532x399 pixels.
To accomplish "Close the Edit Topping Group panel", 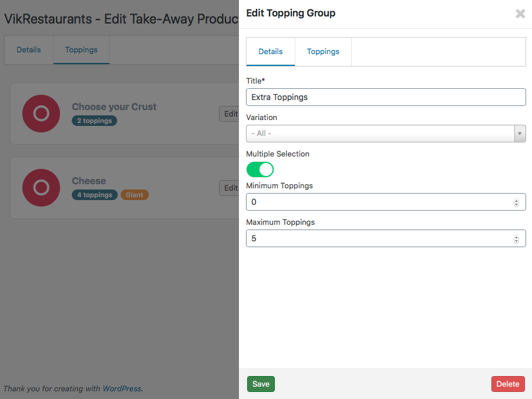I will pyautogui.click(x=520, y=14).
